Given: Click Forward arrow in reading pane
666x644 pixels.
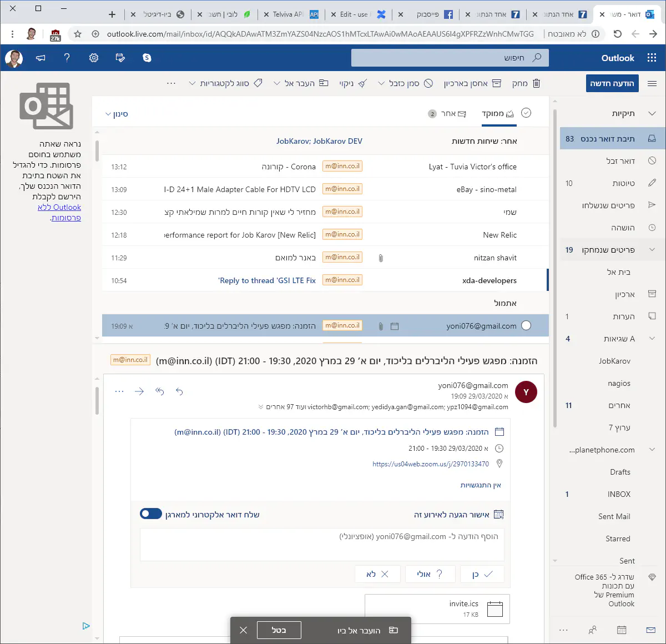Looking at the screenshot, I should (x=139, y=391).
